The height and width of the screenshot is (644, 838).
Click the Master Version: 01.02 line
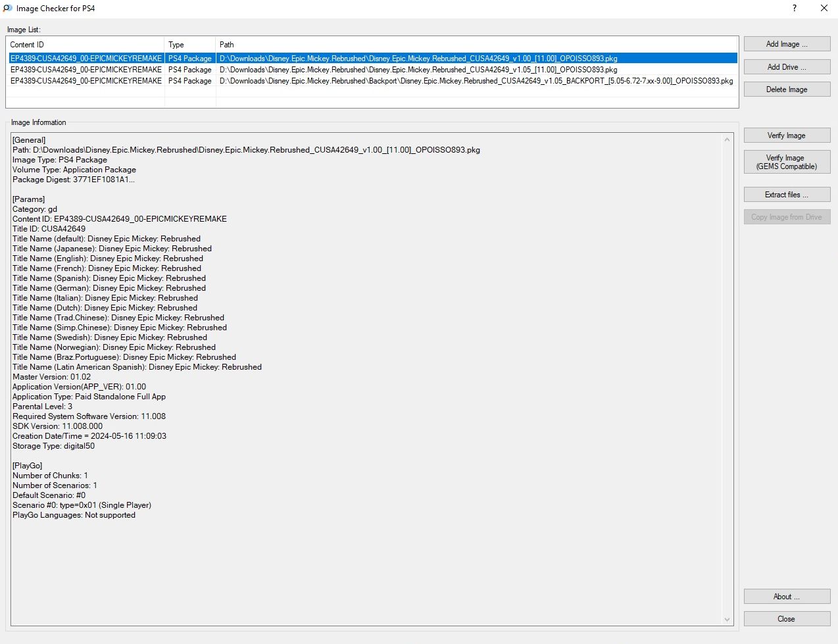(52, 377)
